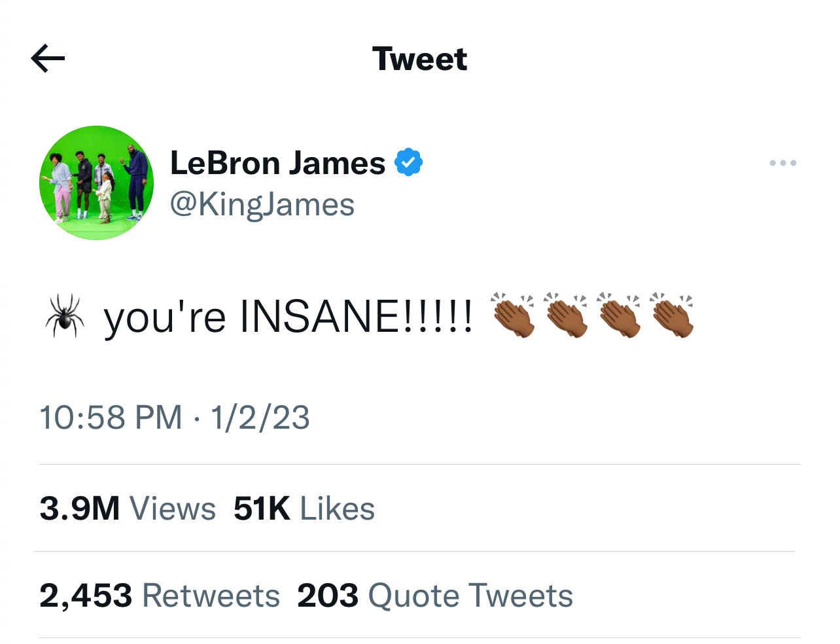Open the three-dot more options menu
Screen dimensions: 840x644
pyautogui.click(x=782, y=163)
